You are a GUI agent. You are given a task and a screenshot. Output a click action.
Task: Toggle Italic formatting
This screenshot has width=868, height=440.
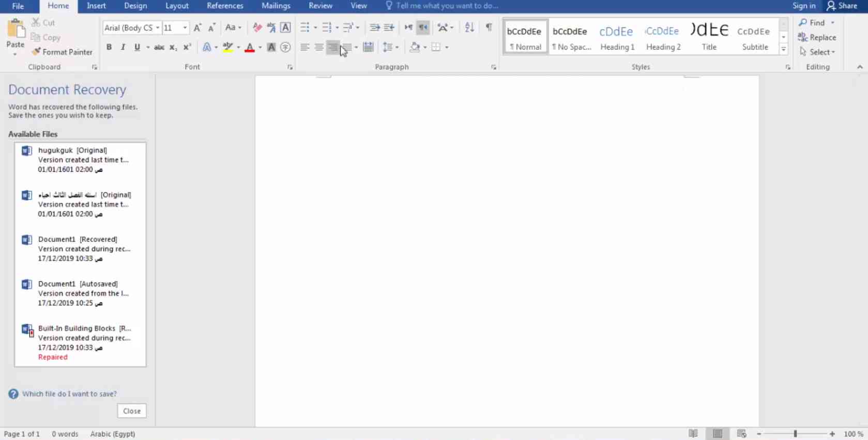click(x=123, y=47)
